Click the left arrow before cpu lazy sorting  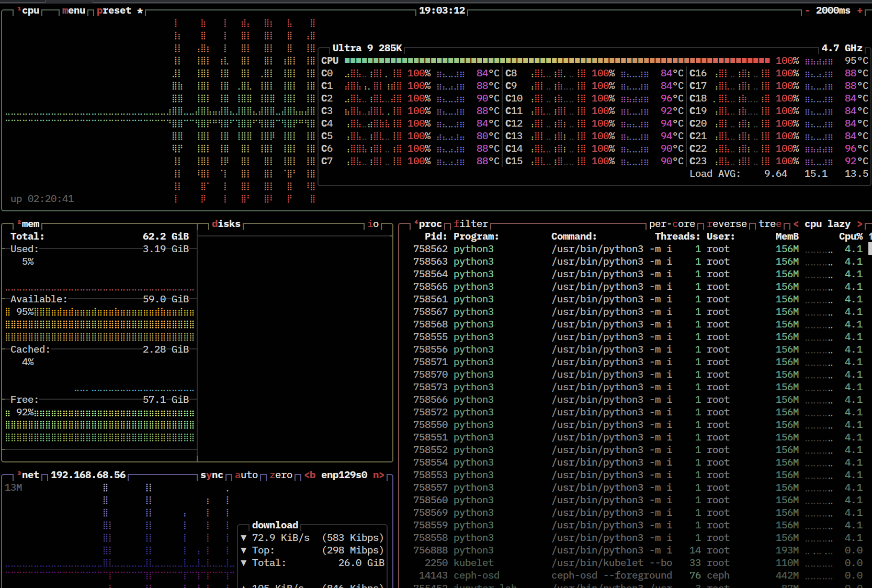point(796,224)
